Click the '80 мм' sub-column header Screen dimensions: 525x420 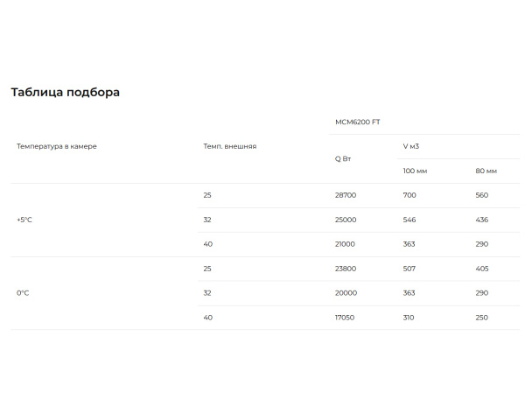coord(486,171)
